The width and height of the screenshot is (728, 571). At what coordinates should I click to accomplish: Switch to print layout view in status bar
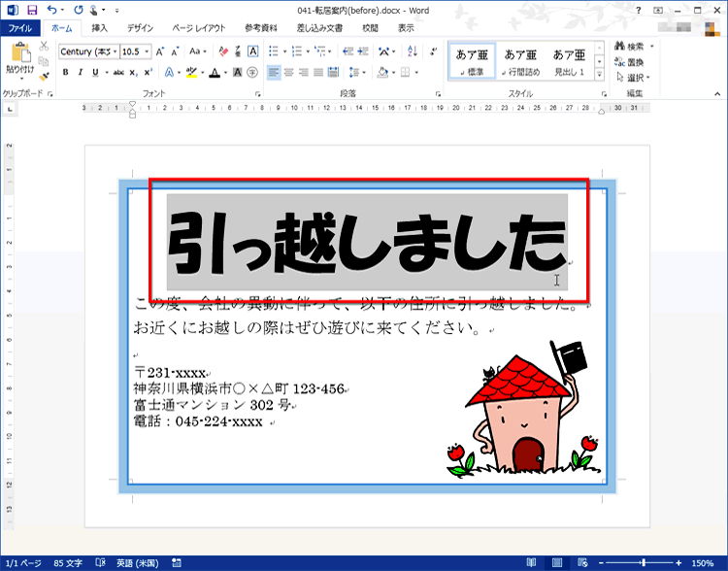coord(557,562)
